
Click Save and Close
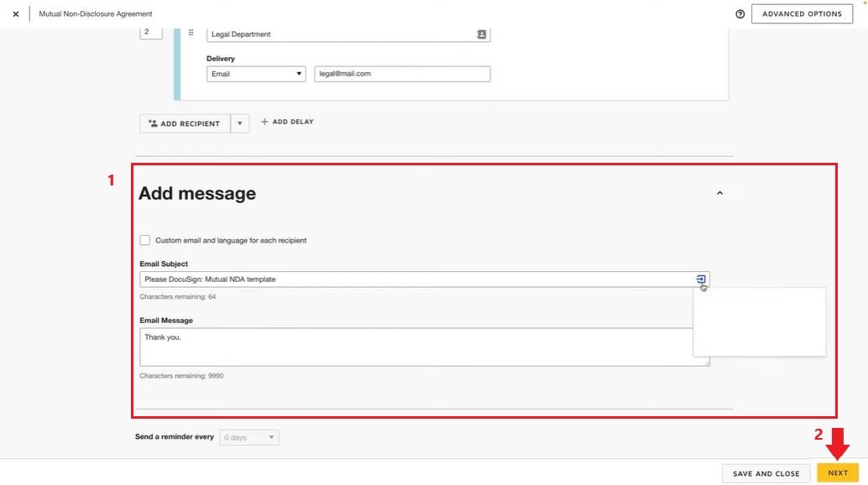pos(766,473)
